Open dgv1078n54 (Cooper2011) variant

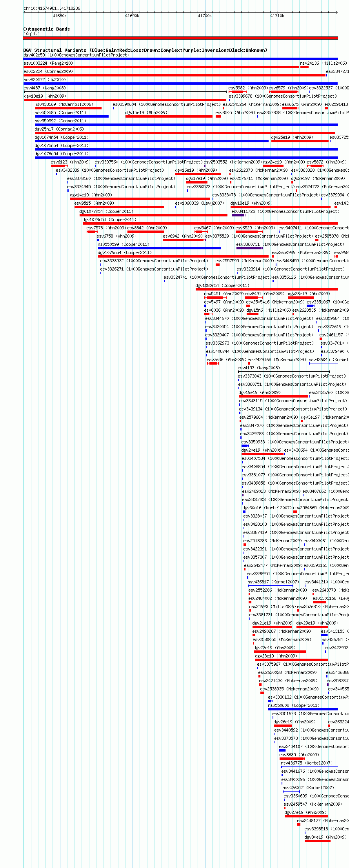coord(109,220)
